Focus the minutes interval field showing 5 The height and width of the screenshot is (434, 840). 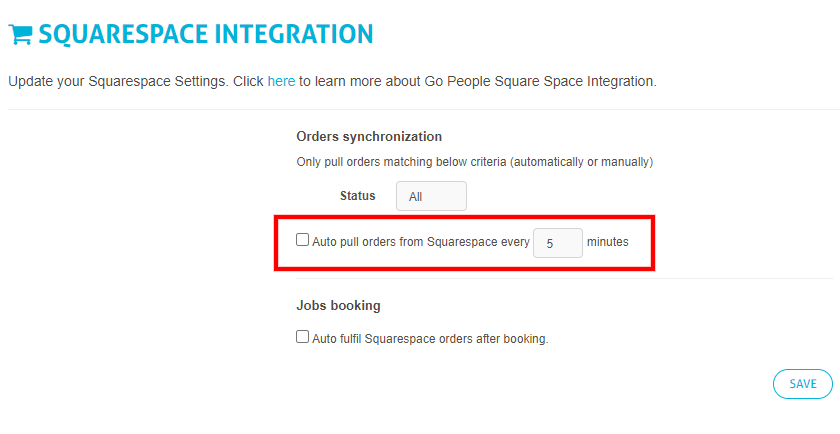[558, 243]
